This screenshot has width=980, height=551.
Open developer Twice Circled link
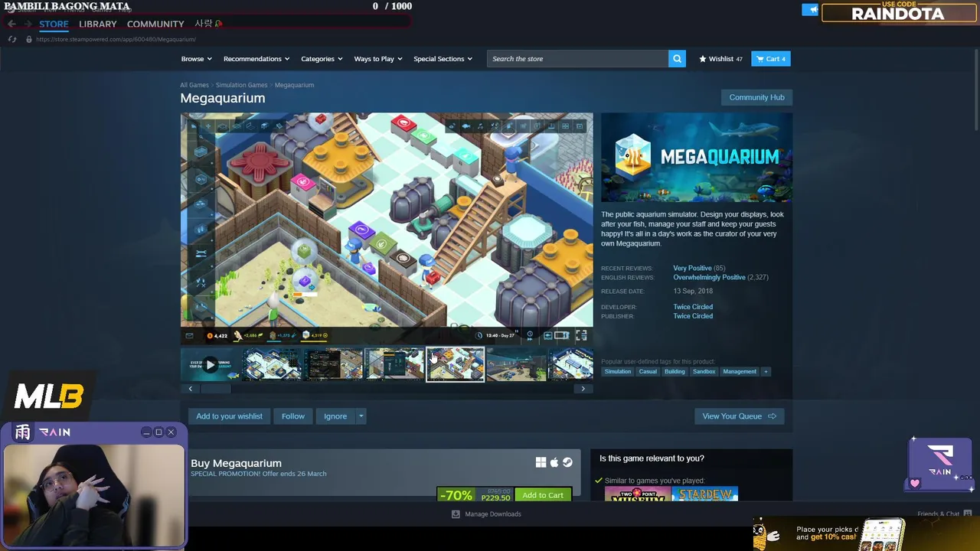tap(693, 307)
